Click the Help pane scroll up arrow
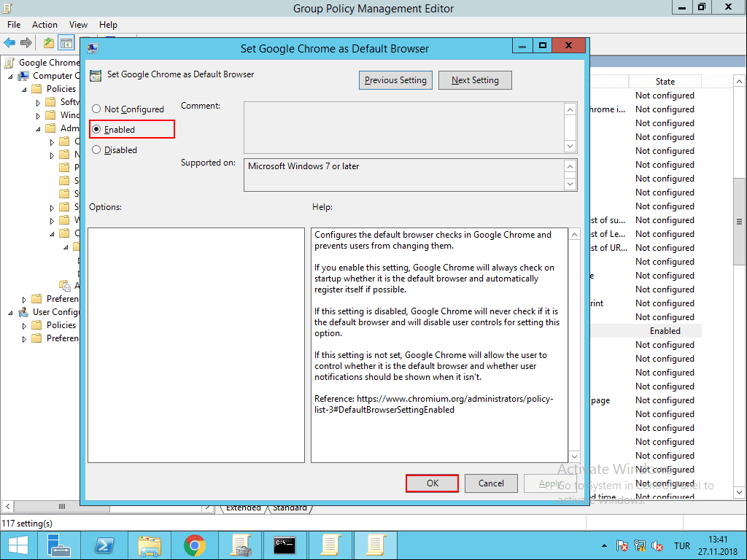 (575, 234)
